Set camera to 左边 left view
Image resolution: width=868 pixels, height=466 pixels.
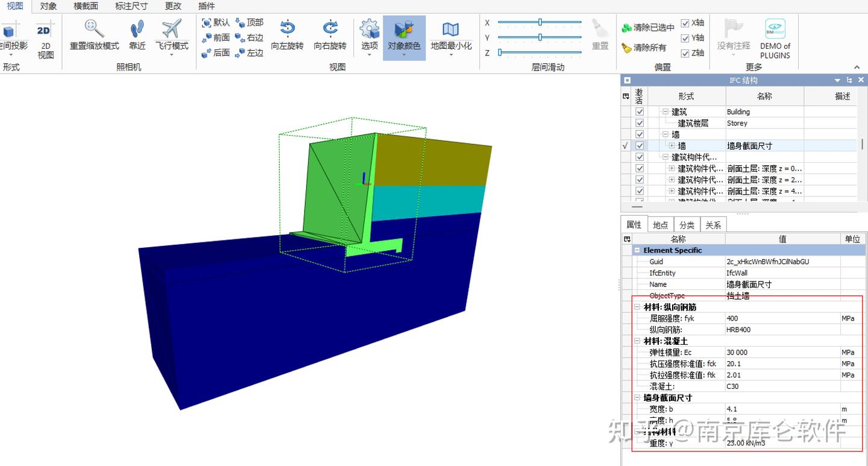249,52
